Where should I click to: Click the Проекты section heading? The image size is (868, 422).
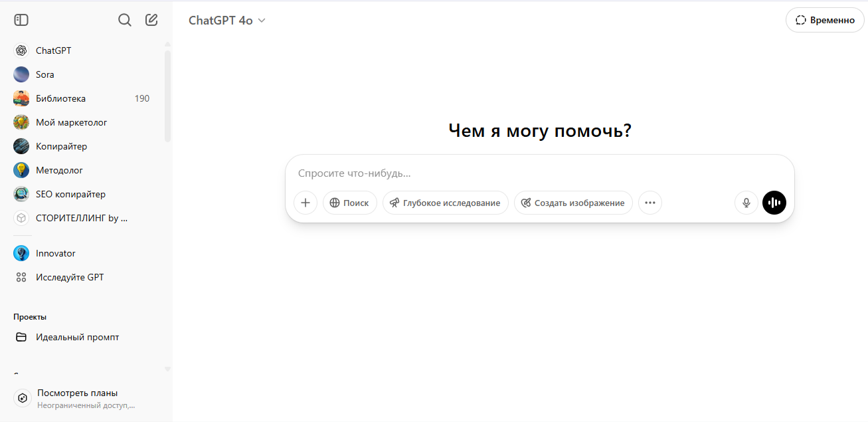tap(30, 317)
